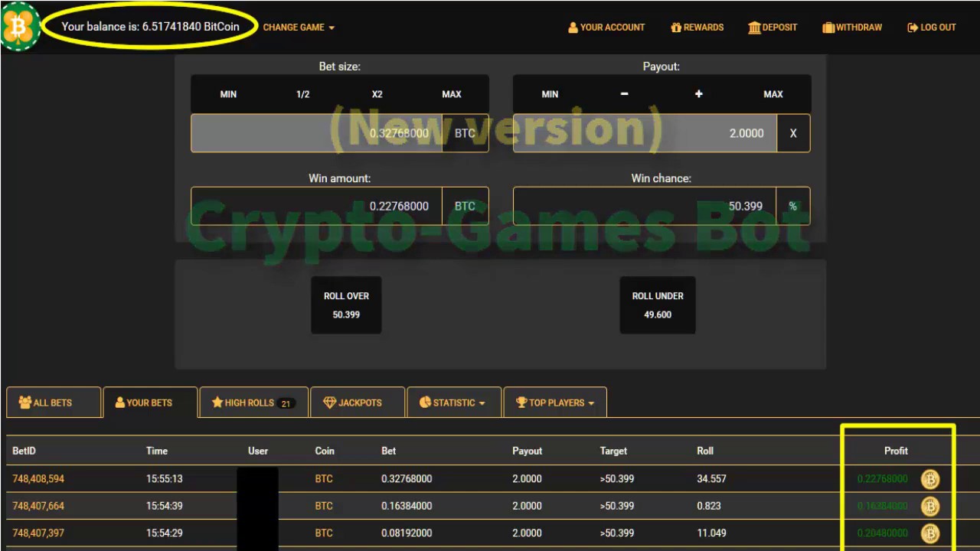Viewport: 980px width, 551px height.
Task: Increase payout with plus button
Action: click(x=698, y=94)
